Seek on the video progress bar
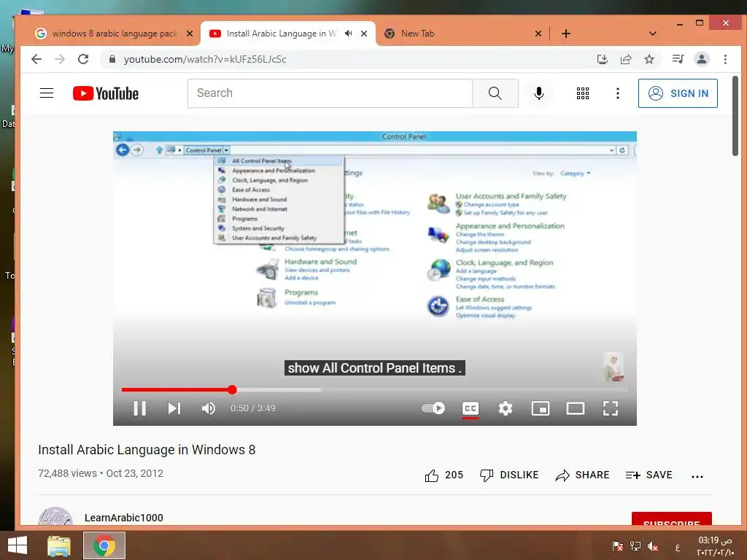Screen dimensions: 747x560 click(374, 389)
